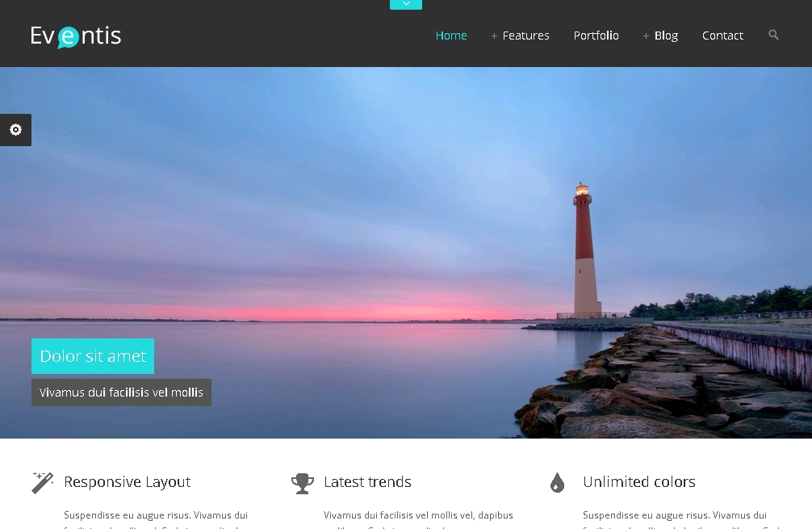Select the 'Vivamus dui facilisis vel mollis' caption
This screenshot has height=529, width=812.
click(121, 393)
